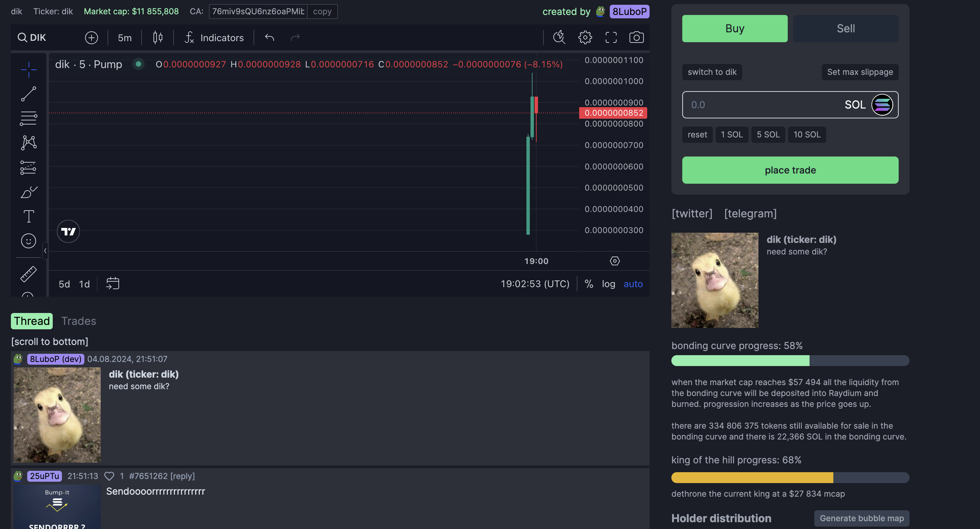The height and width of the screenshot is (529, 980).
Task: Toggle log scale on chart
Action: click(608, 284)
